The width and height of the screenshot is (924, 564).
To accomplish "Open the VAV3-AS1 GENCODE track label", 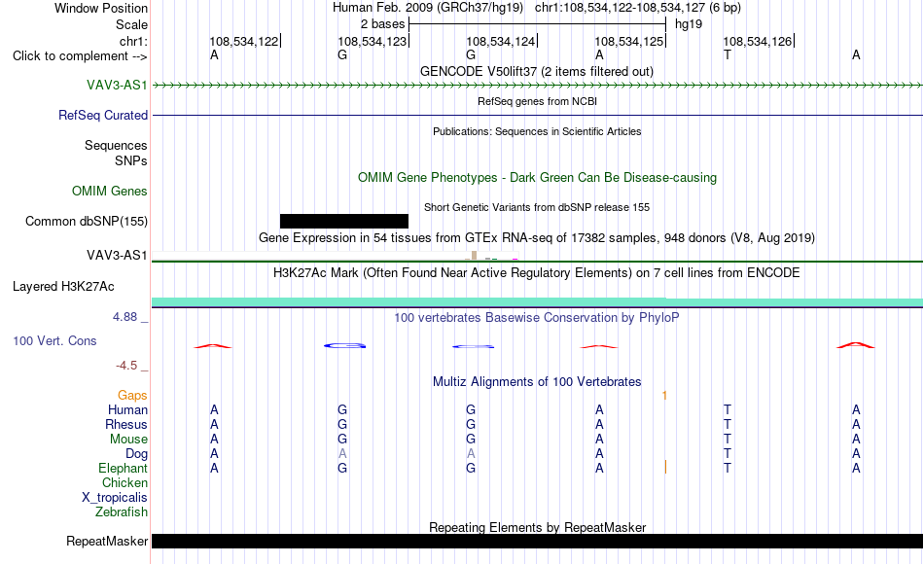I will click(117, 85).
